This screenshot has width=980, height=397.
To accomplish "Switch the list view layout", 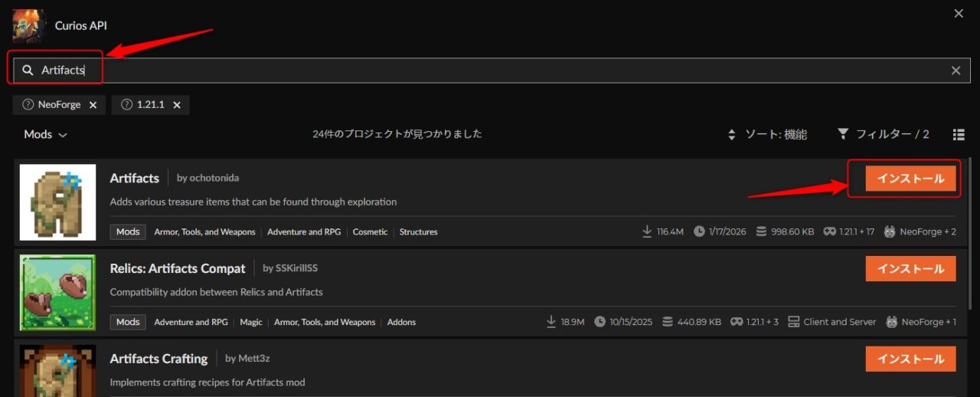I will 959,134.
